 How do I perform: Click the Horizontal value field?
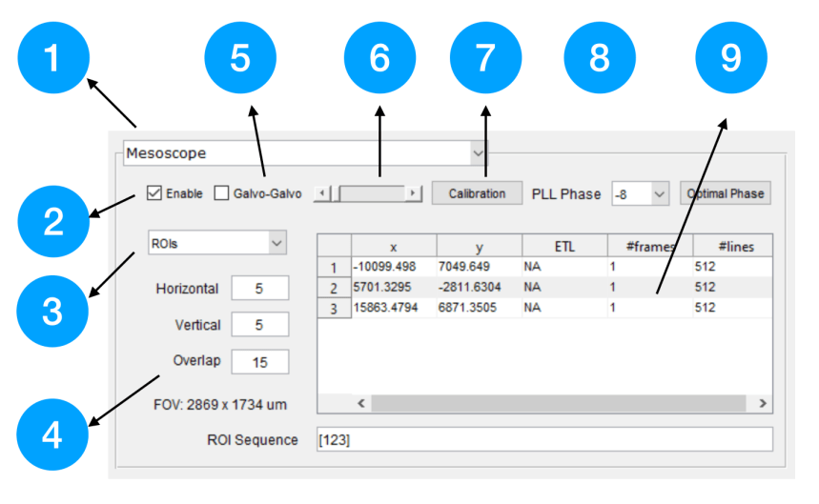259,289
